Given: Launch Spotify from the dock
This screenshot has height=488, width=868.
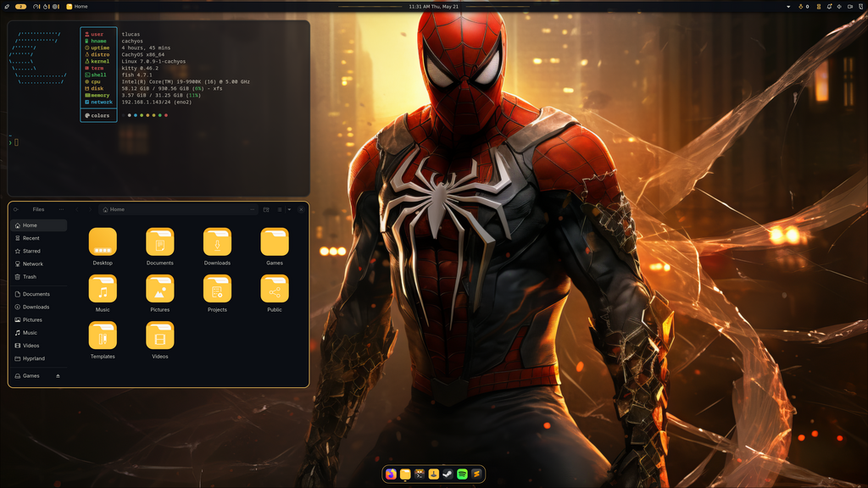Looking at the screenshot, I should (x=462, y=474).
